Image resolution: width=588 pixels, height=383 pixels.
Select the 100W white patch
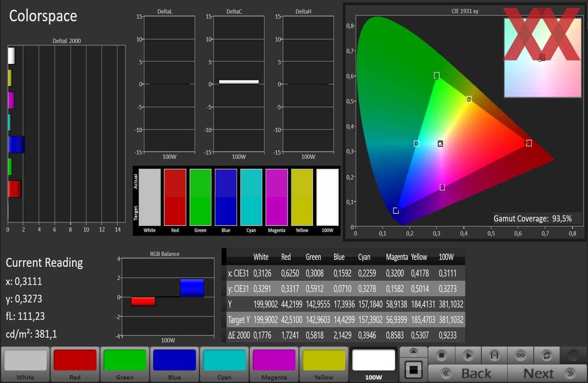point(374,364)
